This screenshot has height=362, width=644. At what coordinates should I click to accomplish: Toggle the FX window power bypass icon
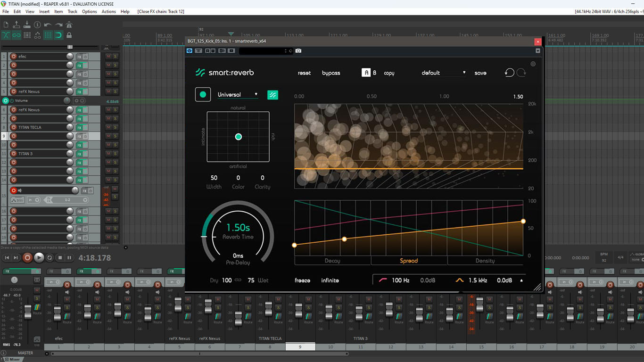[190, 51]
